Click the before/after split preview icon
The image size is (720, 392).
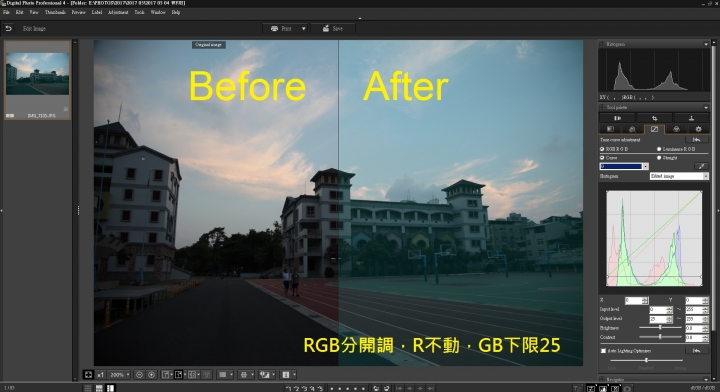[x=179, y=375]
